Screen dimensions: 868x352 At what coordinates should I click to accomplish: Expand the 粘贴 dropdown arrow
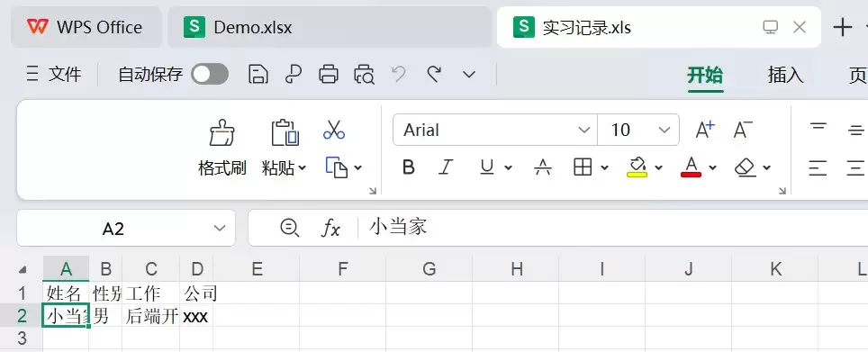pyautogui.click(x=303, y=167)
